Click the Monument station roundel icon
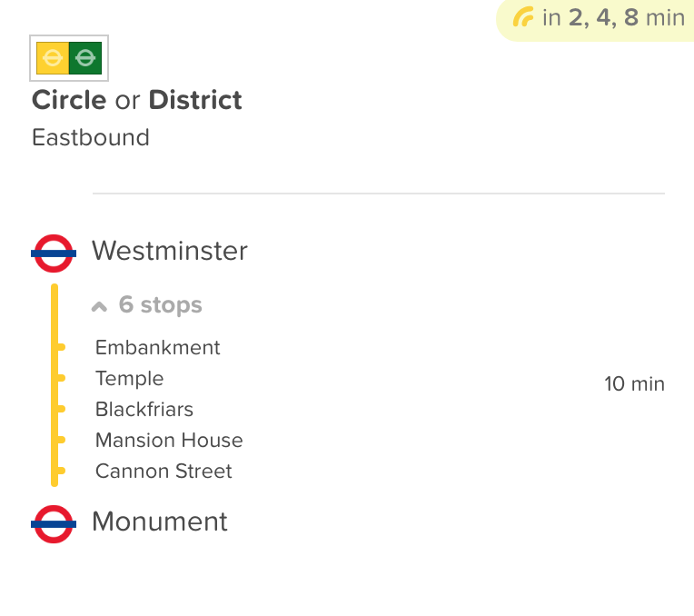The width and height of the screenshot is (694, 616). (x=53, y=524)
